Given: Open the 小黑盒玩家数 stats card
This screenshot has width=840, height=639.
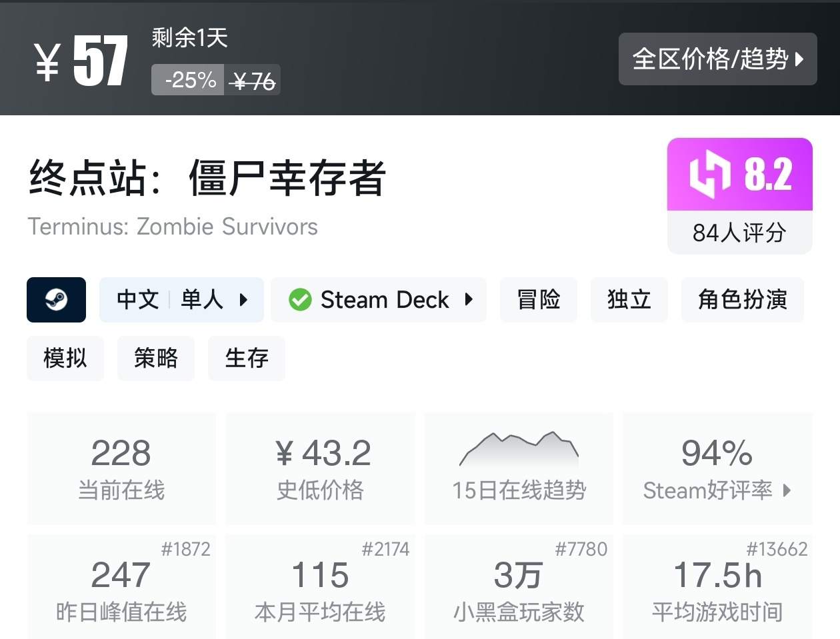Looking at the screenshot, I should pos(519,586).
